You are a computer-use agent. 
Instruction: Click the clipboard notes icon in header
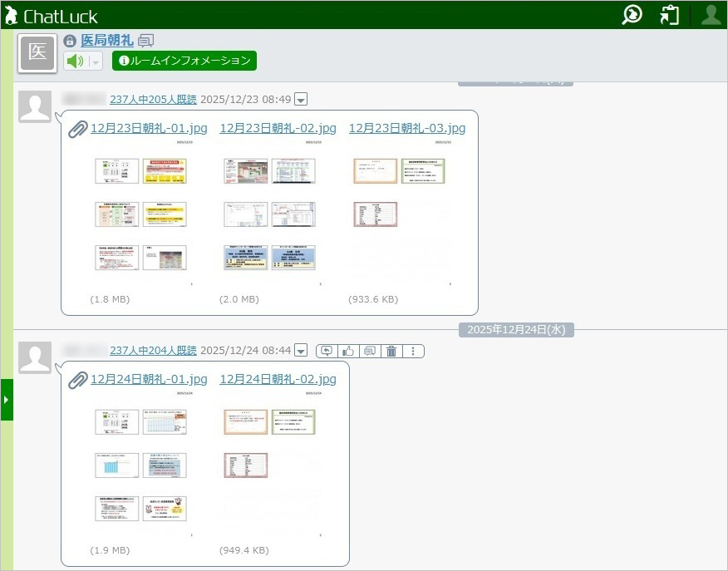[x=670, y=15]
